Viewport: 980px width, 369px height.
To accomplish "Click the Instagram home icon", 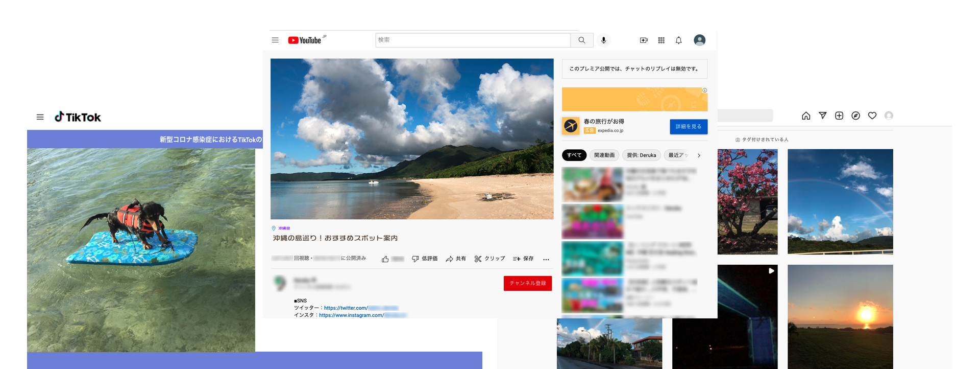I will click(806, 116).
